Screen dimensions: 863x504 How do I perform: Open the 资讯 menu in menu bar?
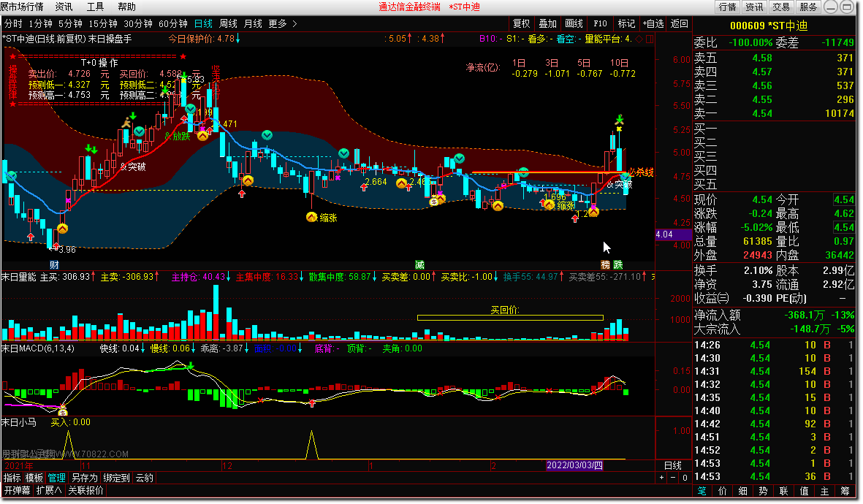click(x=64, y=7)
